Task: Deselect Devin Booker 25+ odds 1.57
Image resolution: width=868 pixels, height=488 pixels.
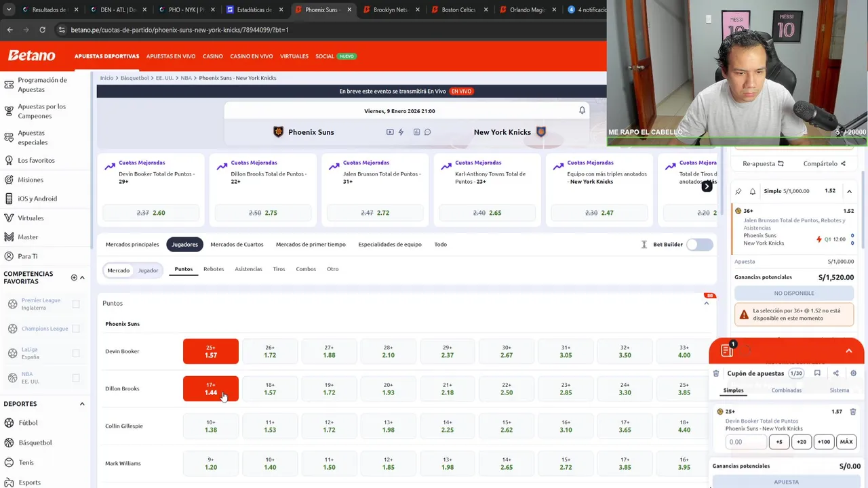Action: [211, 351]
